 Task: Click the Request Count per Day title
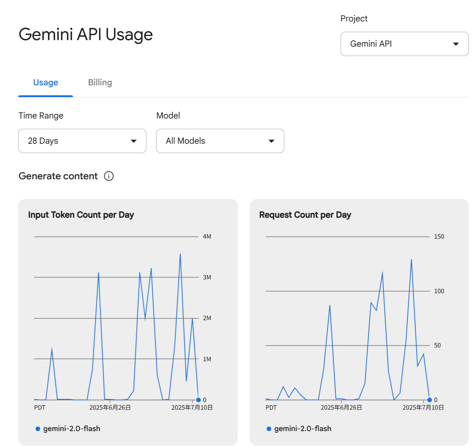pyautogui.click(x=305, y=215)
